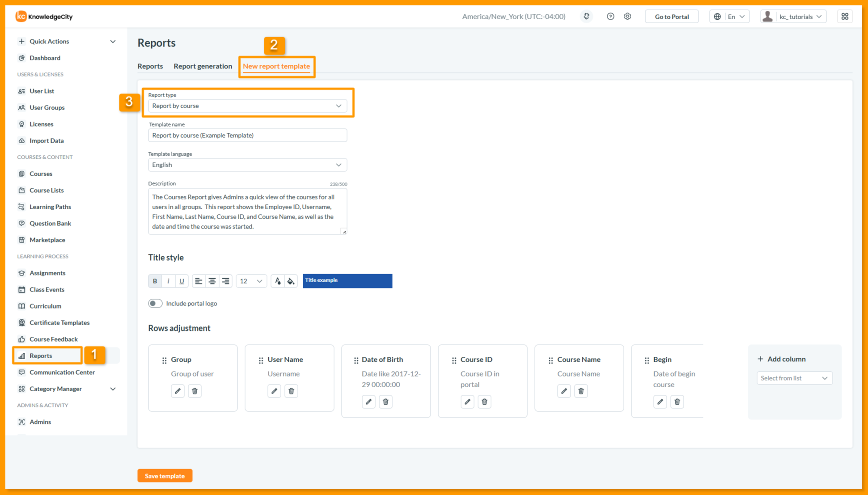The image size is (868, 495).
Task: Click the Save template button
Action: tap(165, 476)
